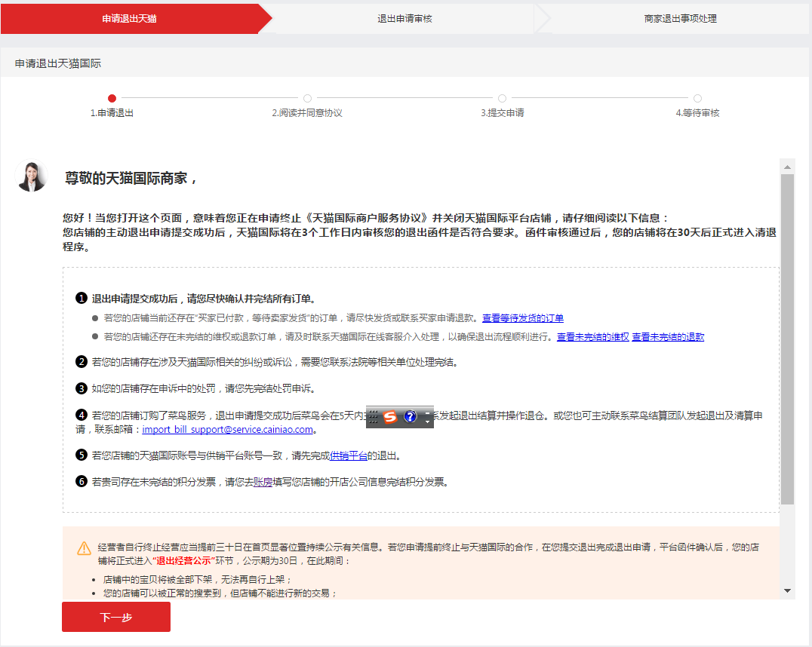The width and height of the screenshot is (812, 647).
Task: Click the 2.阅读并同意协议 step label
Action: [307, 113]
